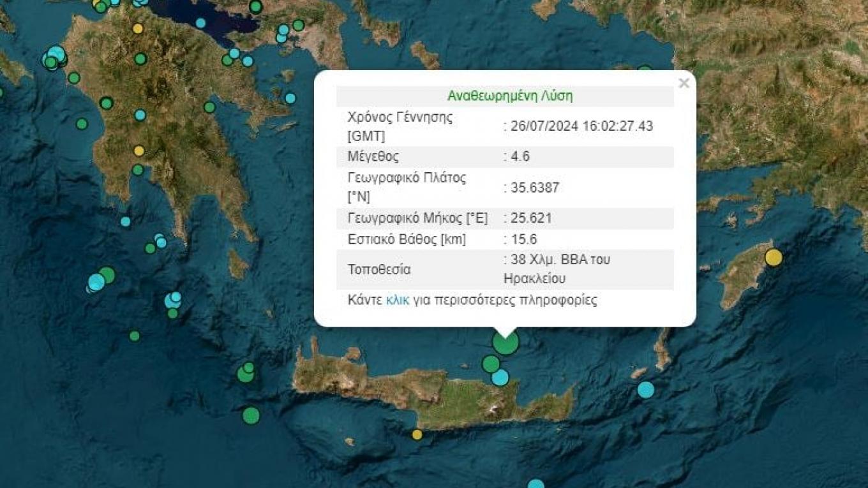
Task: Click the "Μέγεθος" row label
Action: [x=373, y=156]
